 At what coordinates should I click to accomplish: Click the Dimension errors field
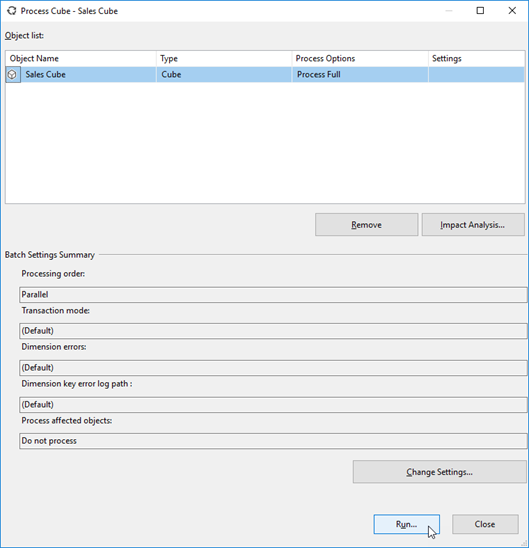(x=273, y=368)
